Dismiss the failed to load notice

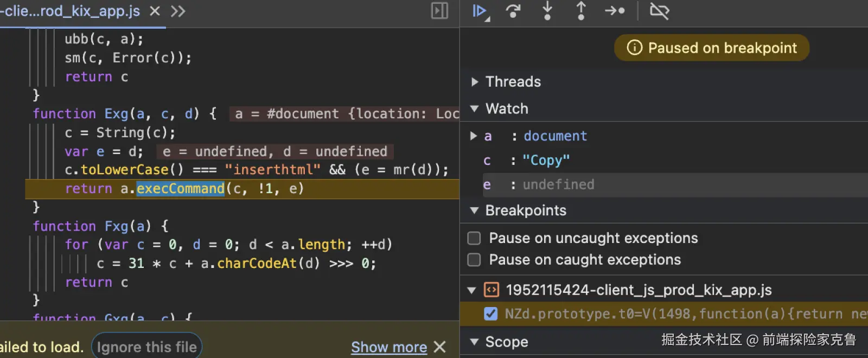440,347
